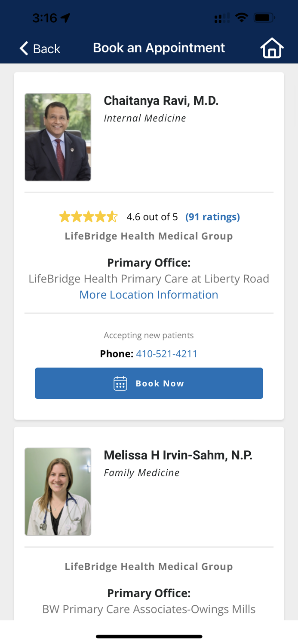Open More Location Information
Screen dimensions: 298x644
click(x=149, y=295)
